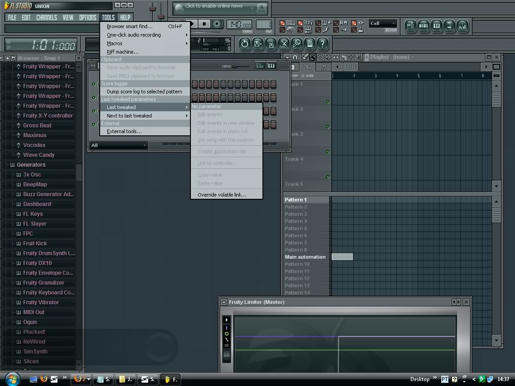Click the stop transport button
Screen dimensions: 515x386
tap(204, 24)
